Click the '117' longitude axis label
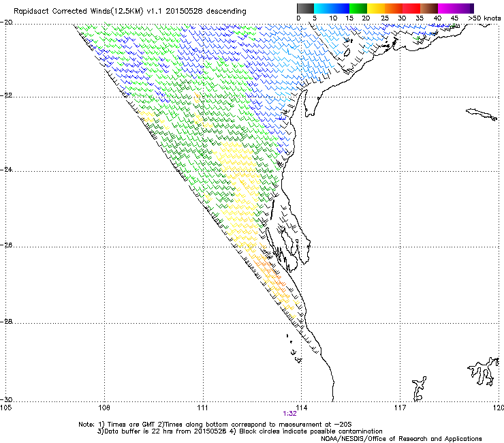Viewport: 504px width, 443px height. click(x=400, y=408)
